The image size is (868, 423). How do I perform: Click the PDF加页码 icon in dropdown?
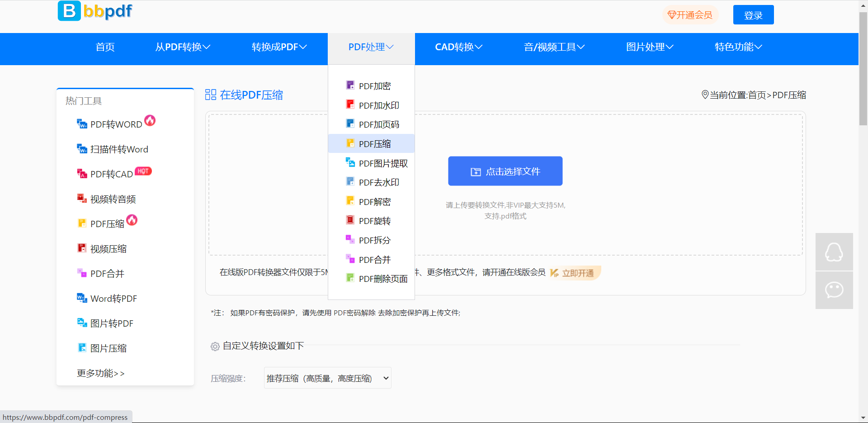[x=350, y=124]
